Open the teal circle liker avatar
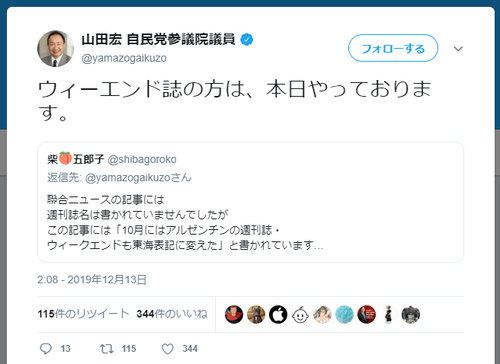The width and height of the screenshot is (500, 364). (344, 314)
